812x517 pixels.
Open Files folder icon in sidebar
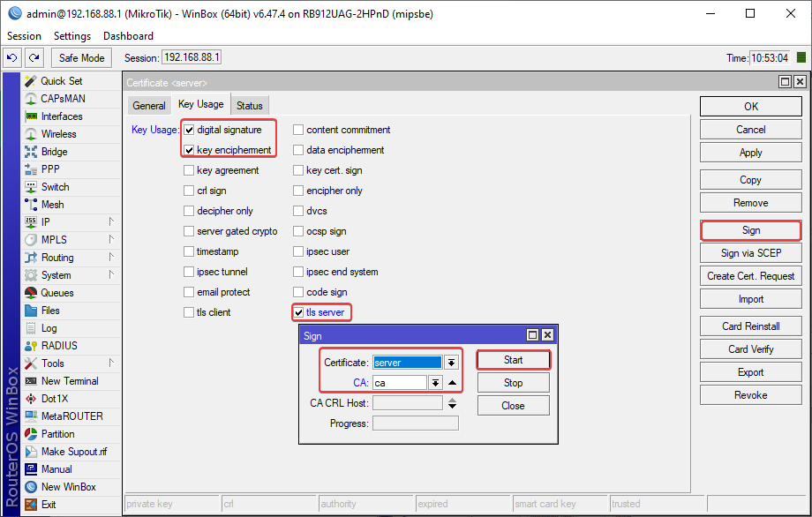tap(31, 311)
